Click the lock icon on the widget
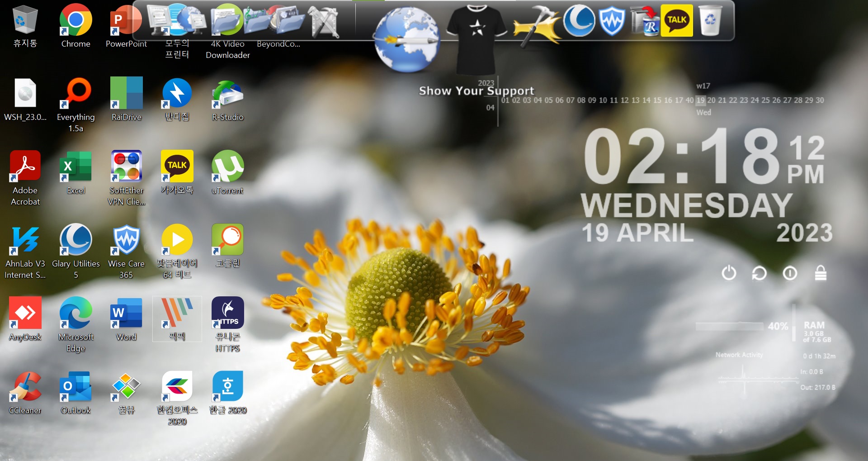Viewport: 868px width, 461px height. click(821, 273)
